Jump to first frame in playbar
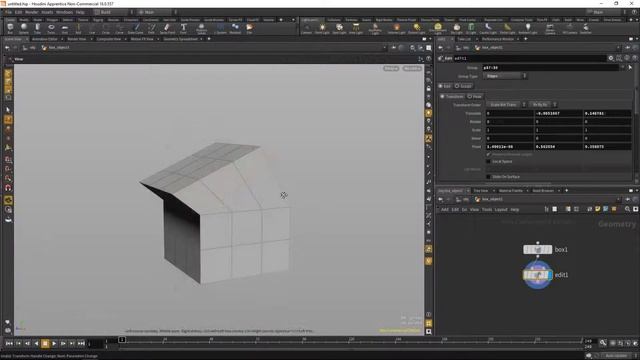Screen dimensions: 640x360 click(x=9, y=344)
